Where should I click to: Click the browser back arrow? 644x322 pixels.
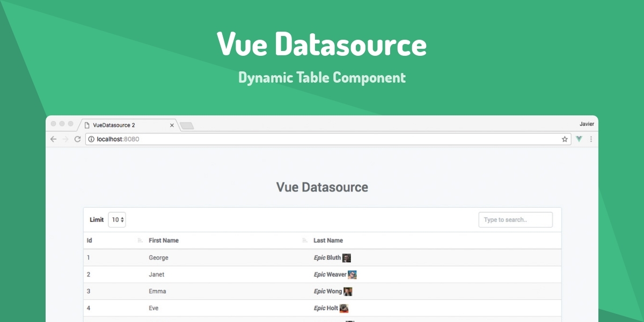pos(53,139)
